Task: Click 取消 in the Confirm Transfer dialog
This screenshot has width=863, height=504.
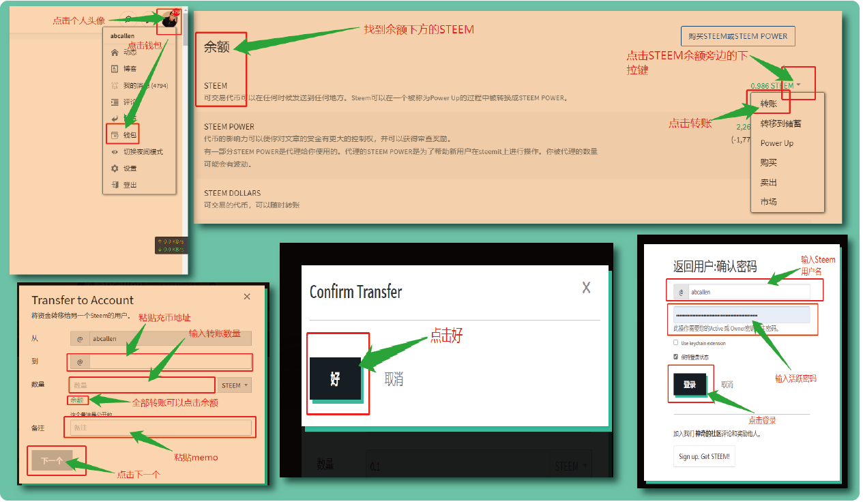Action: [x=394, y=380]
